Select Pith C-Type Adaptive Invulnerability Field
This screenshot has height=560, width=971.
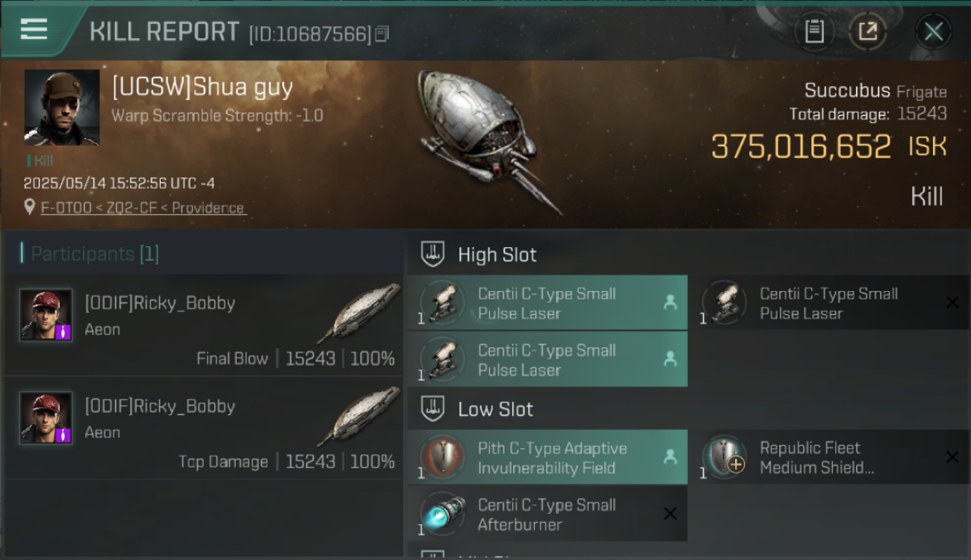pos(547,457)
